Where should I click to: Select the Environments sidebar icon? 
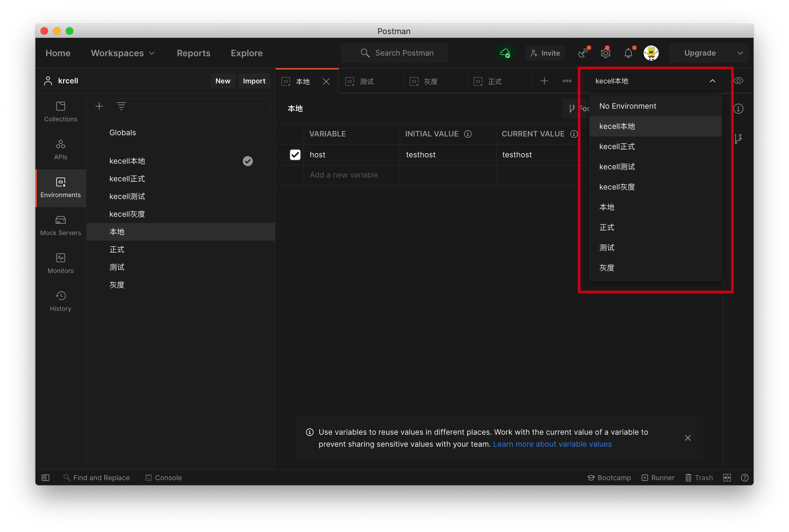[x=60, y=188]
